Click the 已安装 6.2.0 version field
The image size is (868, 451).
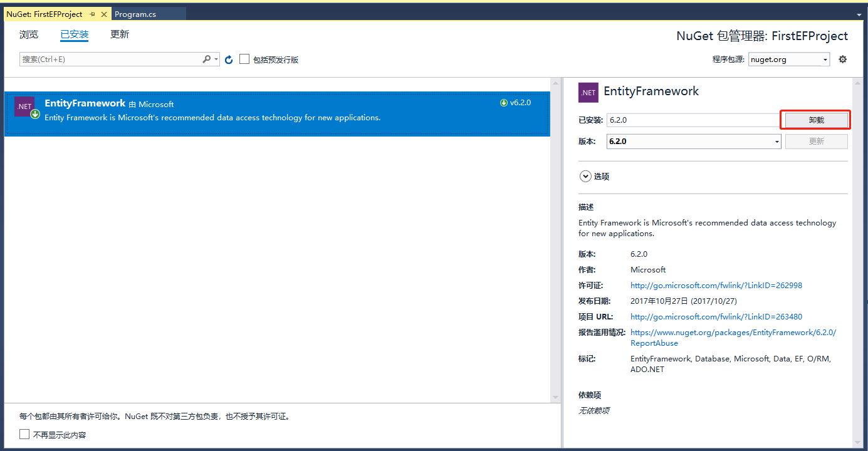694,120
